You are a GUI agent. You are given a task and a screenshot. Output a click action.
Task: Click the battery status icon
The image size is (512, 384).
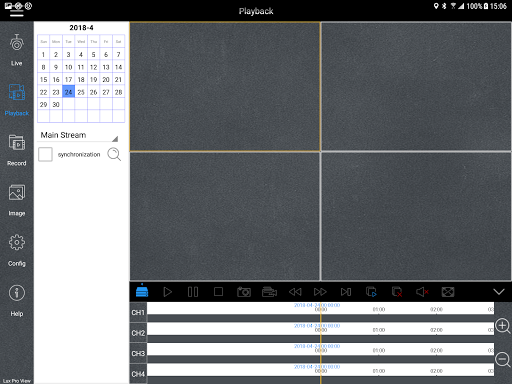486,6
